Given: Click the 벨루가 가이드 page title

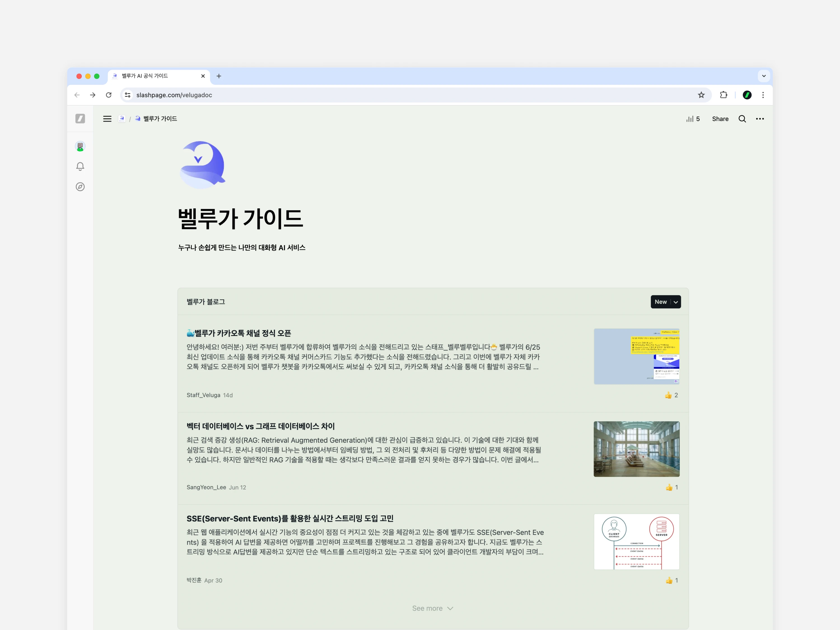Looking at the screenshot, I should click(x=240, y=219).
